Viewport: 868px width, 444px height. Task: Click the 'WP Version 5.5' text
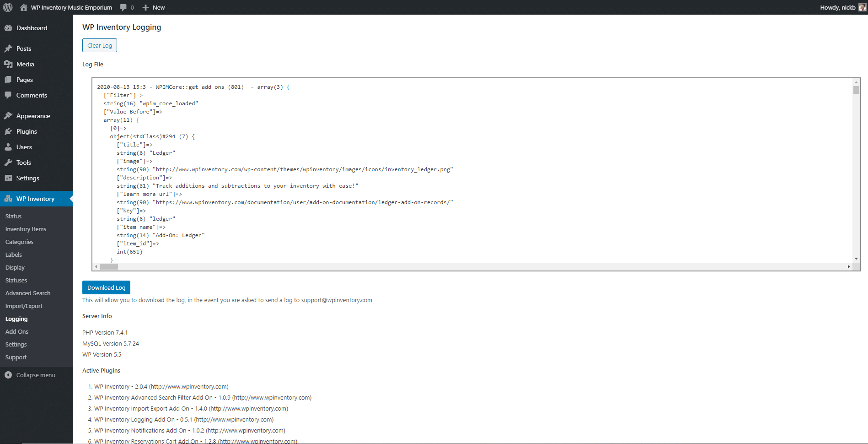(x=102, y=354)
